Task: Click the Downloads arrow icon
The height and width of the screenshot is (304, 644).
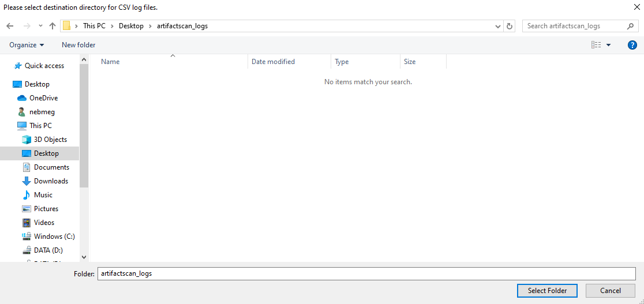Action: (x=27, y=181)
